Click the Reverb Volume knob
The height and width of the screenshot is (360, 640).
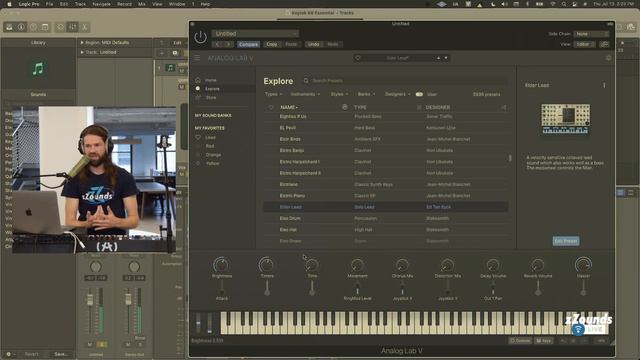coord(538,264)
